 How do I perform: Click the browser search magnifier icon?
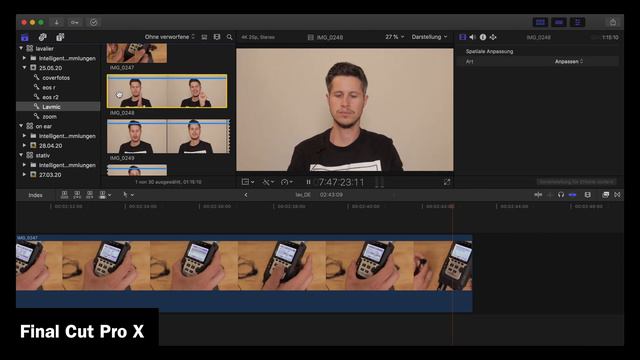(229, 37)
